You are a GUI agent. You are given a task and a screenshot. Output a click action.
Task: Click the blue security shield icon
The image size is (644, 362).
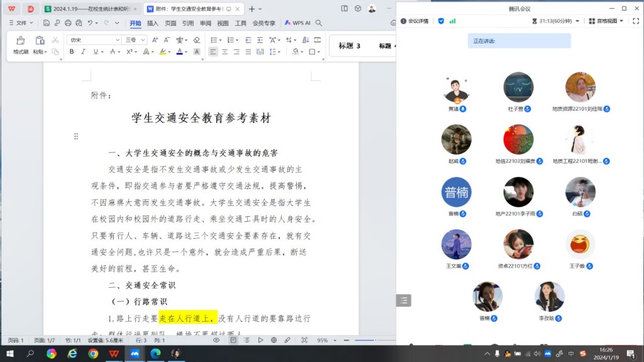click(x=441, y=21)
